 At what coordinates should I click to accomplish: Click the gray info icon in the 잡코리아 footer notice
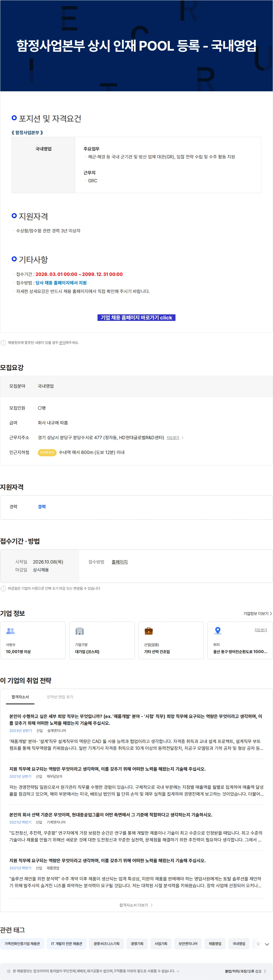click(9, 971)
